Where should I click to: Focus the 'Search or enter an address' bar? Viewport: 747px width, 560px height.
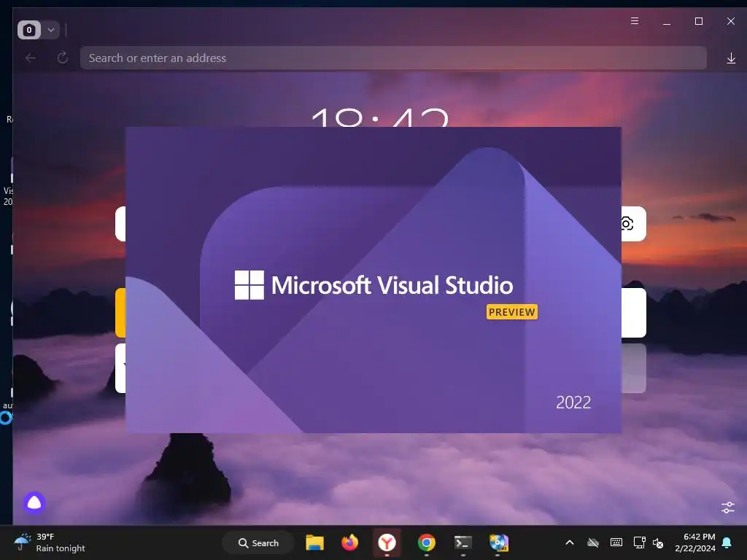click(393, 58)
